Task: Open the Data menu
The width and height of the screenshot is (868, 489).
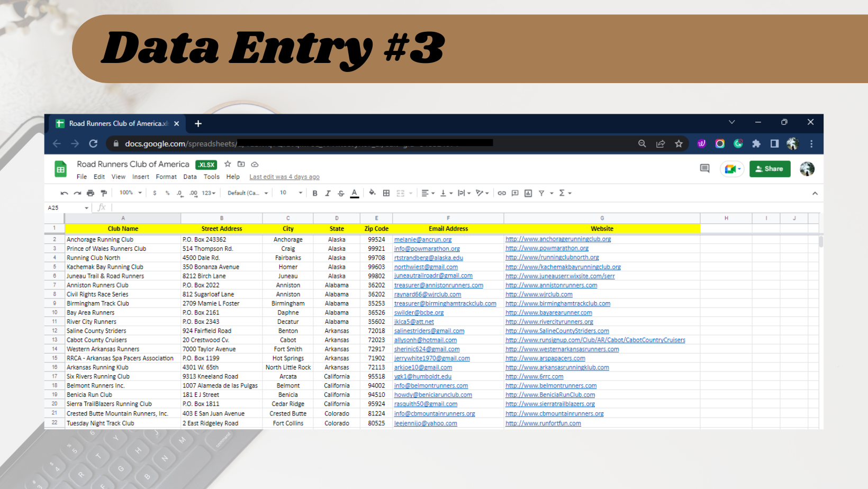Action: [x=190, y=177]
